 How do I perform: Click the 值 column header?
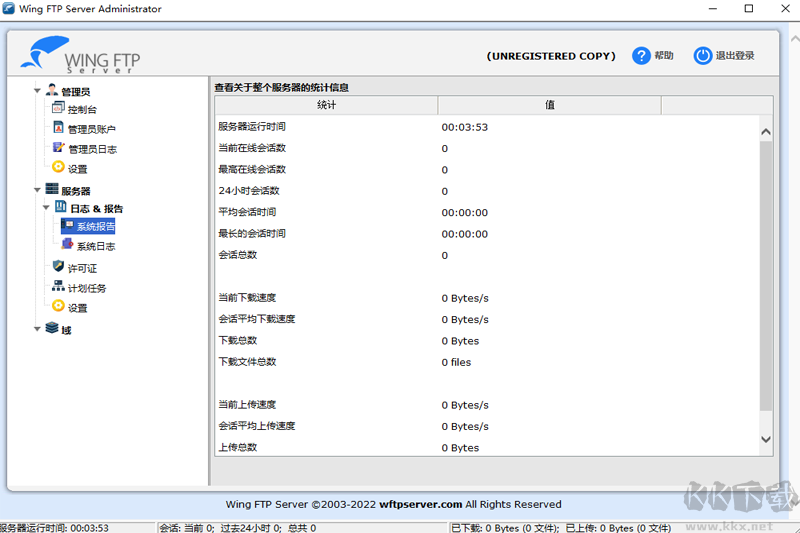(x=549, y=105)
